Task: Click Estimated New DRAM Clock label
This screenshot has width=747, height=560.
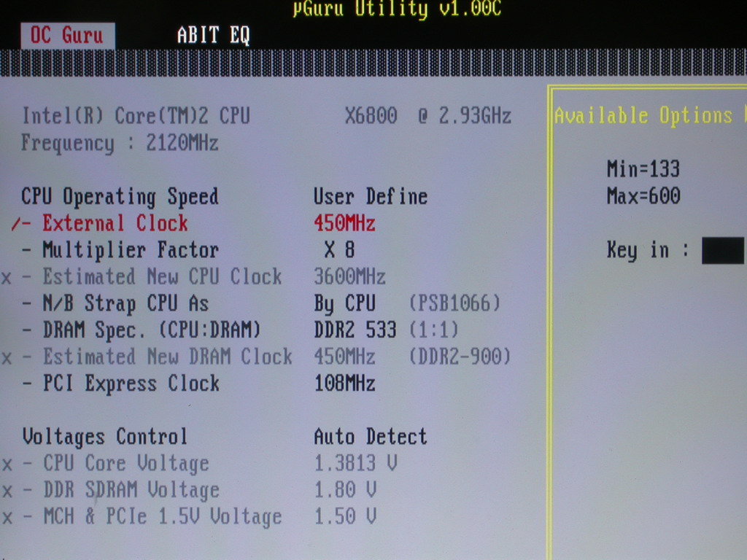Action: tap(167, 357)
